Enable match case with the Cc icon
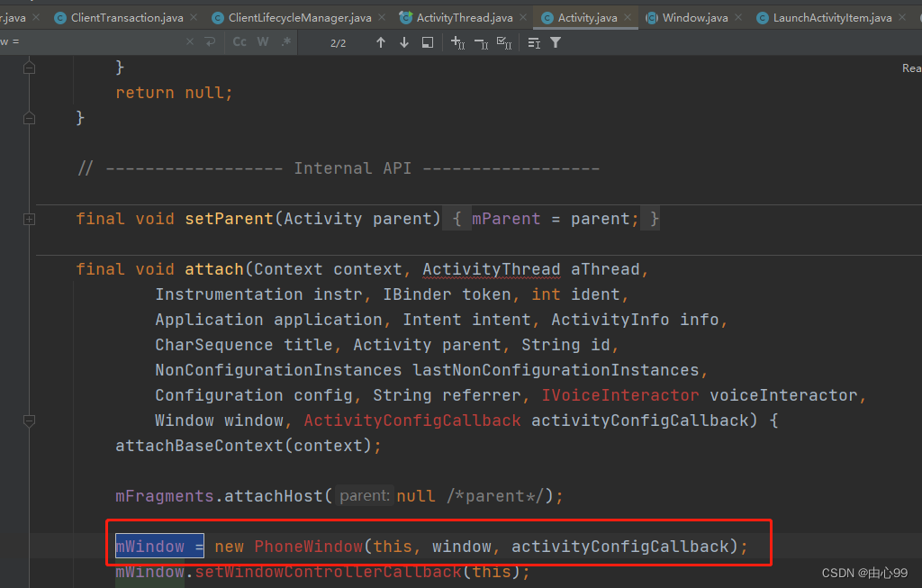Screen dimensions: 922x588 coord(240,41)
